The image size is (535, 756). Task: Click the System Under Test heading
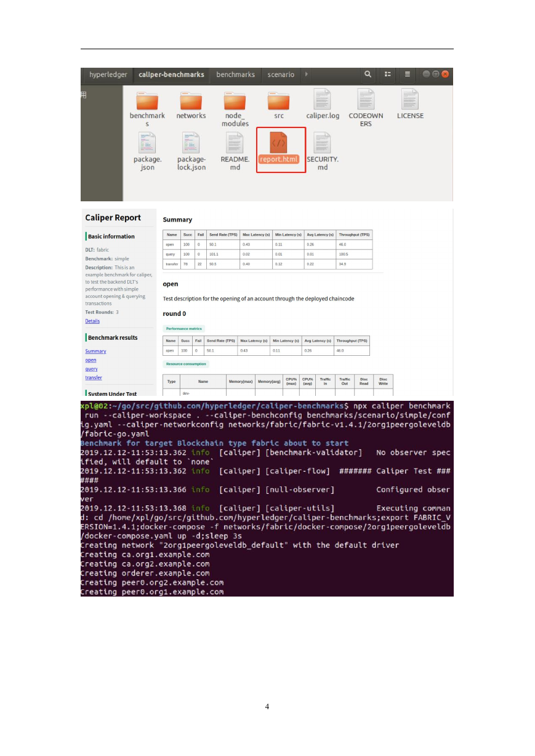pyautogui.click(x=112, y=393)
